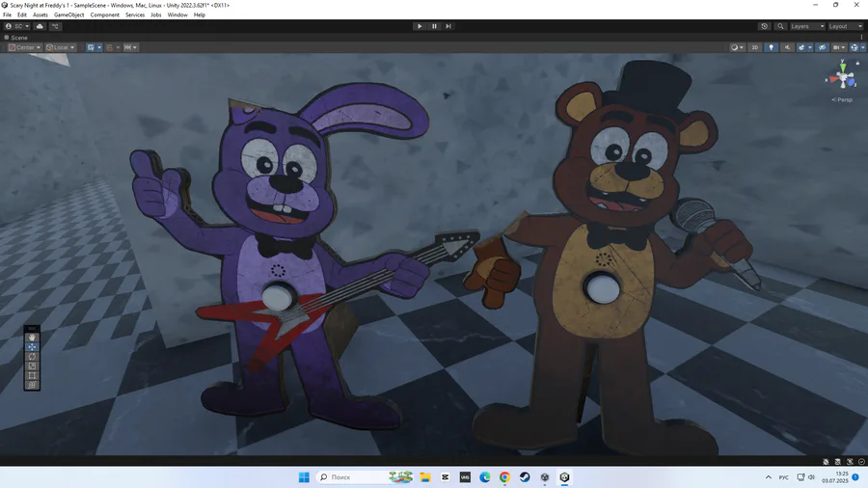Click the orientation gizmo X axis cone
The width and height of the screenshot is (868, 488).
coord(833,80)
